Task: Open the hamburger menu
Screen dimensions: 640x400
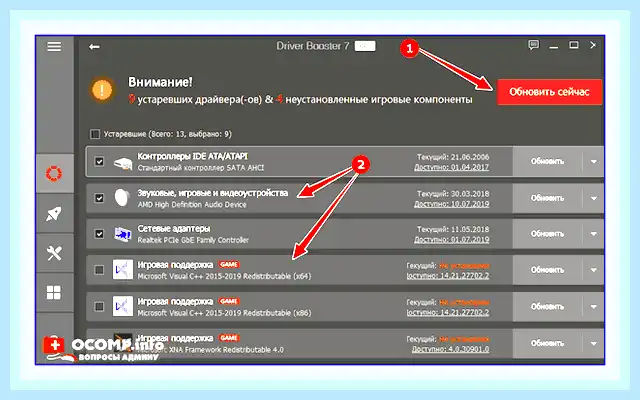Action: coord(54,47)
